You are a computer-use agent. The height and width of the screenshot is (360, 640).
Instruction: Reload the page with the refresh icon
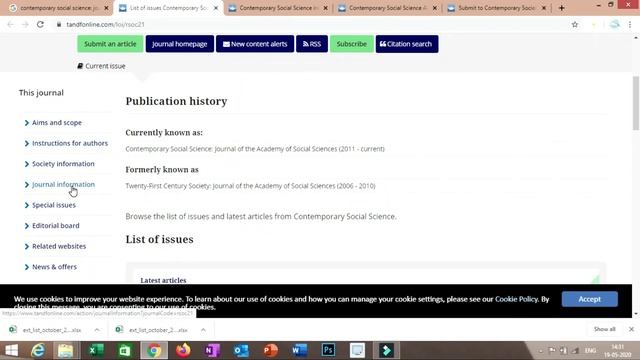click(x=40, y=24)
